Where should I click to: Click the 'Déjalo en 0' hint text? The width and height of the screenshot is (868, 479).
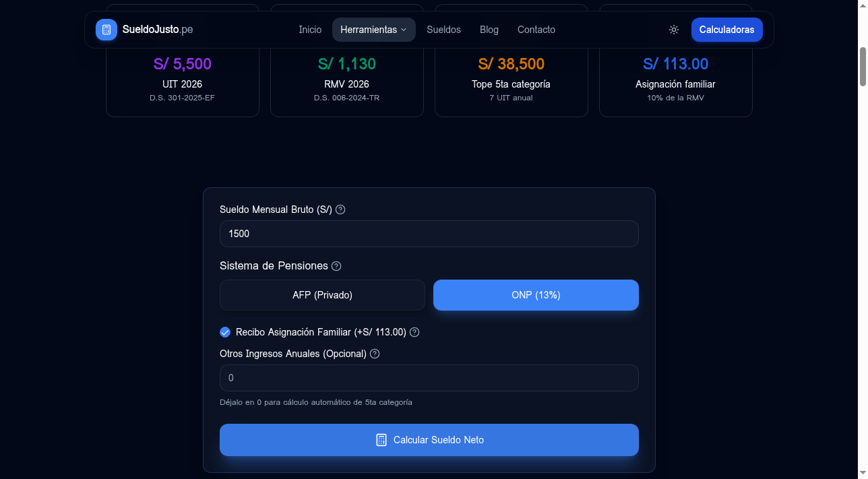[316, 402]
